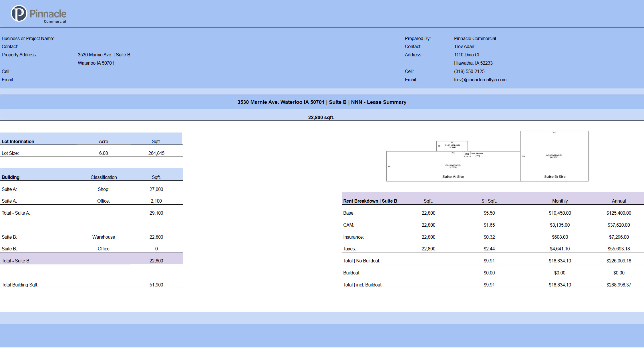Screen dimensions: 644x348
Task: Click the Business or Project Name label
Action: pyautogui.click(x=28, y=38)
